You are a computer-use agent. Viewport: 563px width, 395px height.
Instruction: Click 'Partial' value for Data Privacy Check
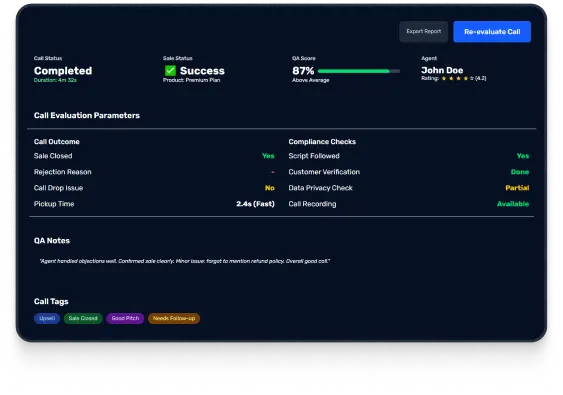point(517,188)
